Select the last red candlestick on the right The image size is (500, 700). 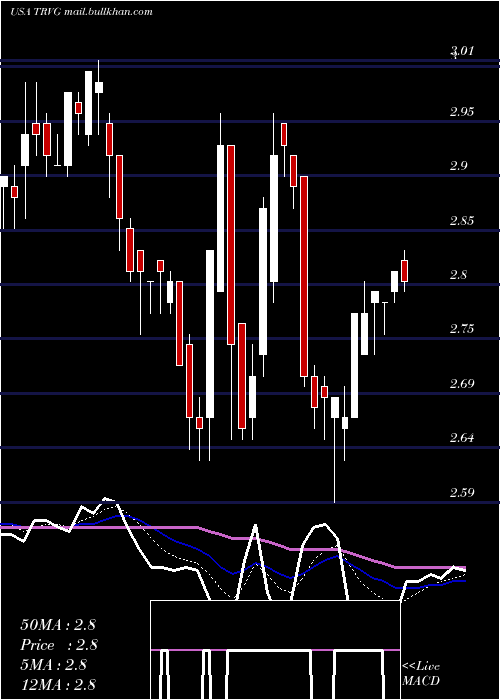point(405,271)
